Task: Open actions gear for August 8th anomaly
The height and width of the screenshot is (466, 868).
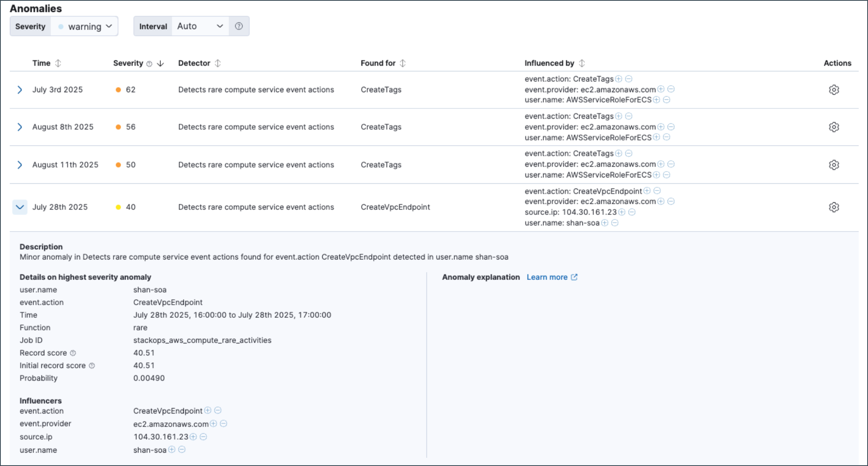Action: click(834, 127)
